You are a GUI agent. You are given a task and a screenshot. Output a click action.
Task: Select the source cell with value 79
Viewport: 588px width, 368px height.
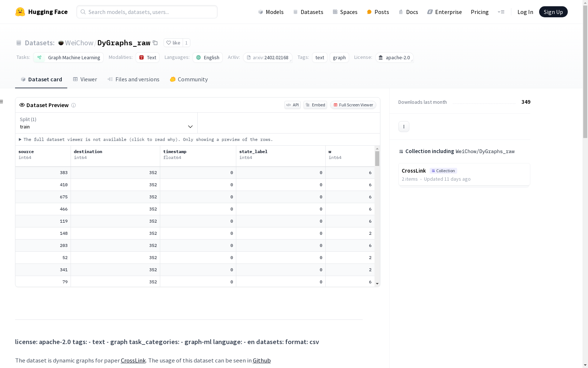[x=43, y=282]
